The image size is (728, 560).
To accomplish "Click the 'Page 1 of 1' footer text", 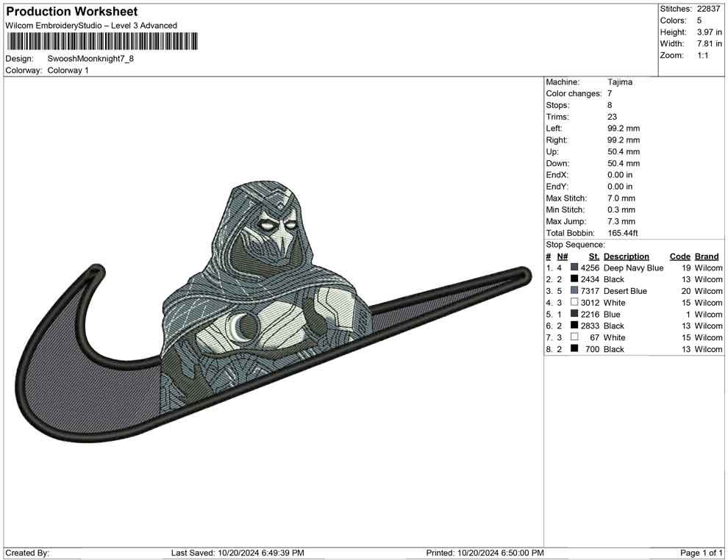I will click(701, 553).
